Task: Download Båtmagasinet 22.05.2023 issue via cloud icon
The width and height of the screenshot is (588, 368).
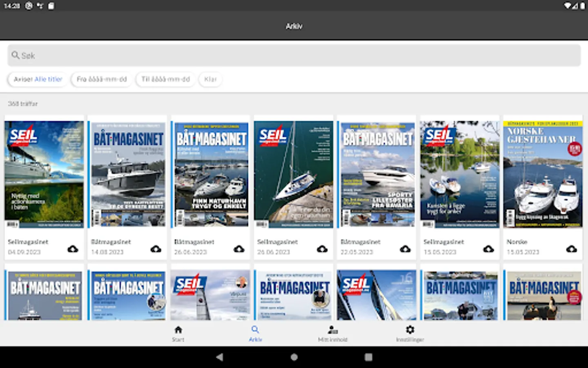Action: click(x=405, y=249)
